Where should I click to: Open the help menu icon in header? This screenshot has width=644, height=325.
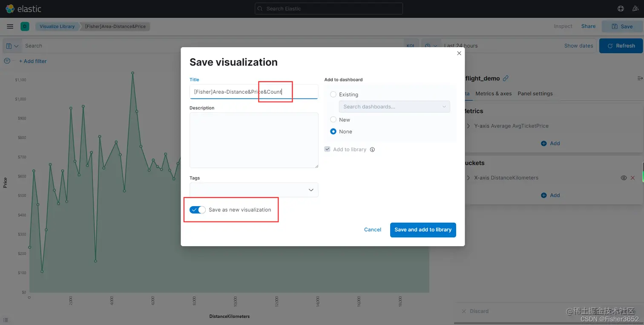coord(621,9)
